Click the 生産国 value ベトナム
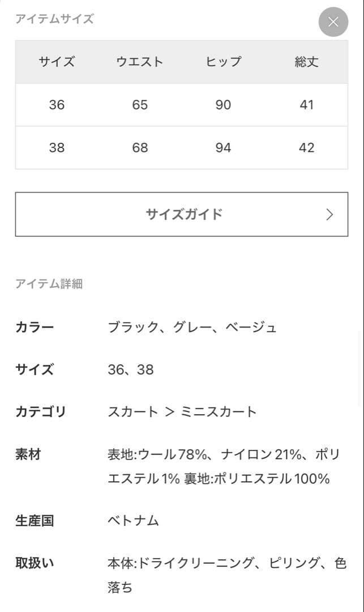The height and width of the screenshot is (612, 364). click(x=134, y=521)
